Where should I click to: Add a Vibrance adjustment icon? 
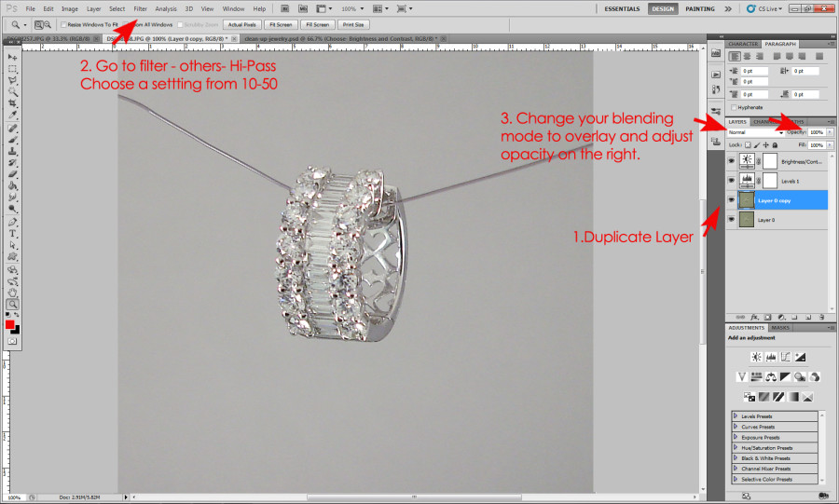click(742, 376)
